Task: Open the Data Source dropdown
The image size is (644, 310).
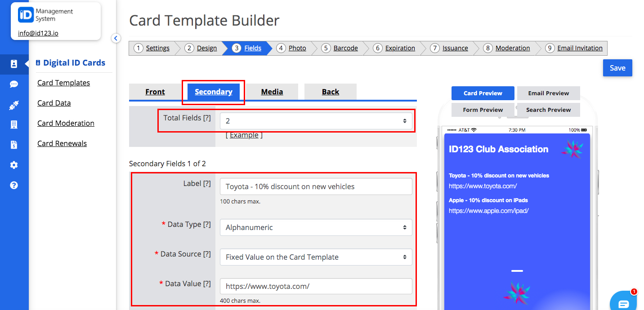Action: [x=316, y=257]
